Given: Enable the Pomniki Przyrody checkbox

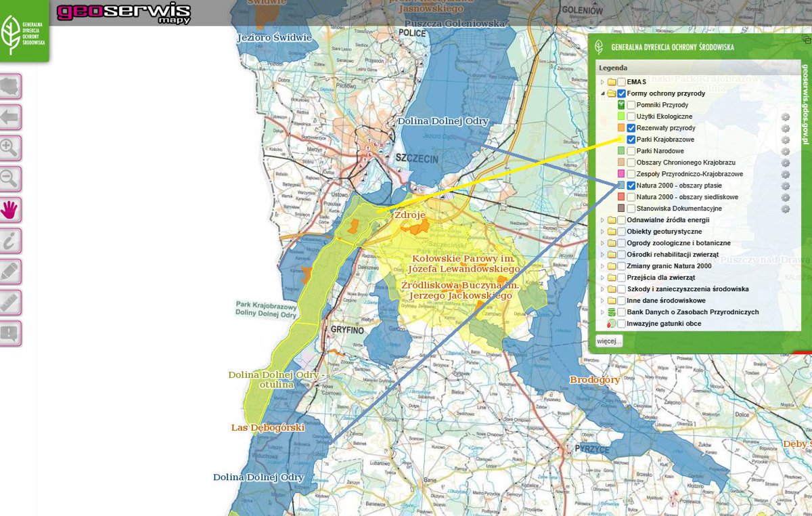Looking at the screenshot, I should click(631, 105).
